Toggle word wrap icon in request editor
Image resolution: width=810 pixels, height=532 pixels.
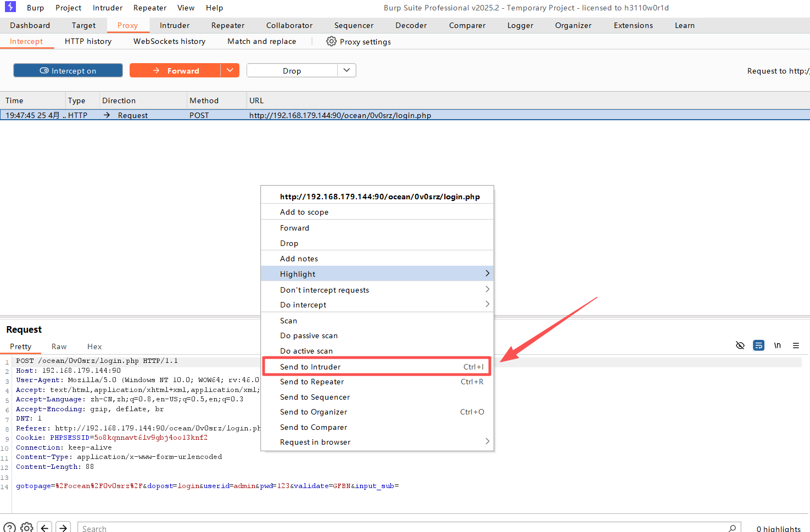coord(758,345)
